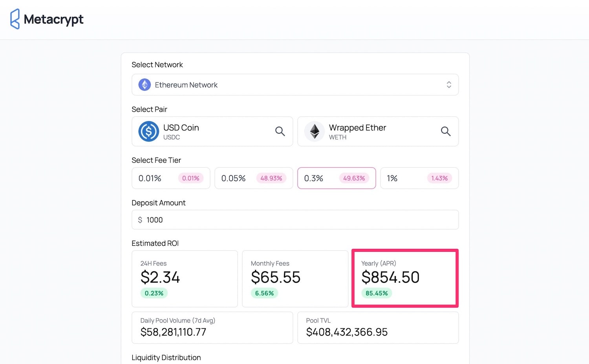
Task: Click the USD Coin token icon
Action: 148,131
